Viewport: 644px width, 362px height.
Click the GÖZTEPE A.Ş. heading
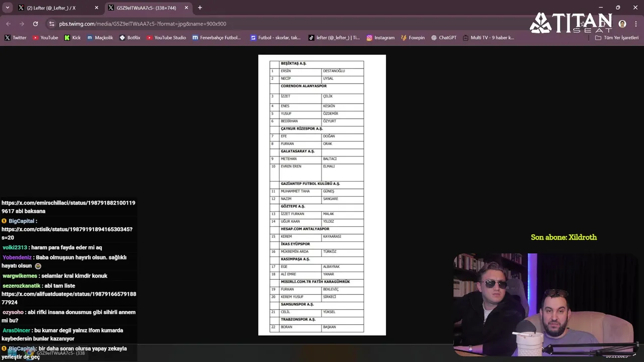click(293, 206)
